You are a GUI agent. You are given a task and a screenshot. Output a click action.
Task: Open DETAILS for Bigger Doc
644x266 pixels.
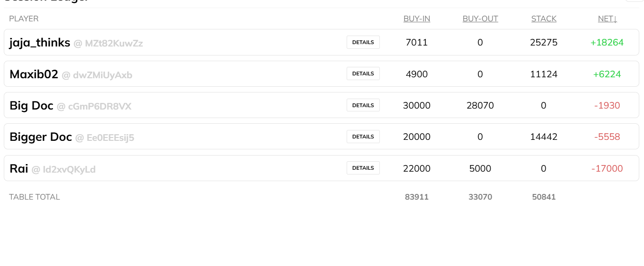(x=363, y=137)
